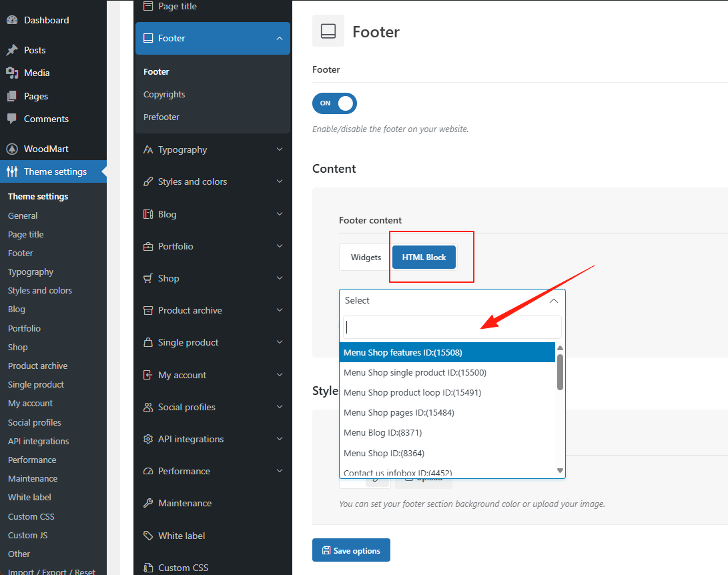Disable the footer ON toggle switch
Viewport: 728px width, 575px height.
click(335, 103)
